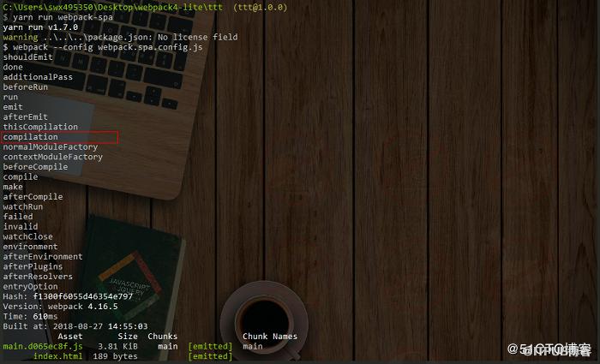Click the 'Size' column header
The height and width of the screenshot is (364, 600).
[128, 336]
